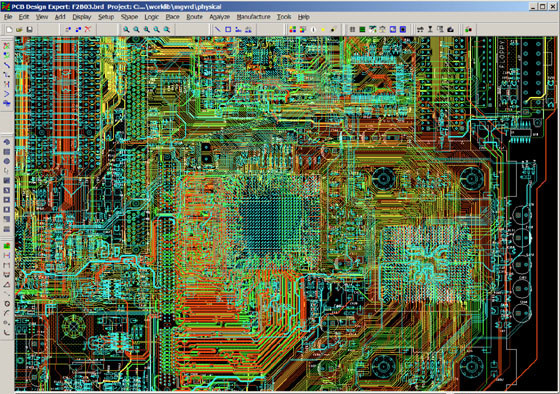Click the camera snapshot toolbar icon
The image size is (560, 394).
[450, 30]
